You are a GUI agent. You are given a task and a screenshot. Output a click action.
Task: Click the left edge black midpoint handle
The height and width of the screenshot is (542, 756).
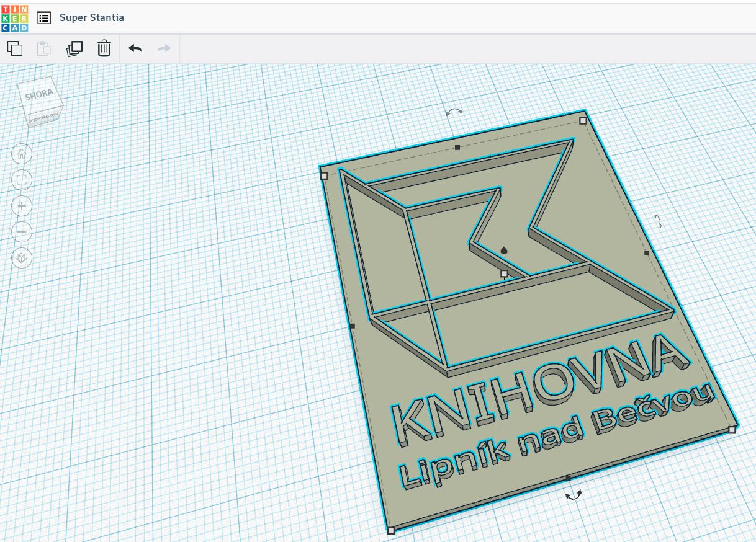[352, 326]
